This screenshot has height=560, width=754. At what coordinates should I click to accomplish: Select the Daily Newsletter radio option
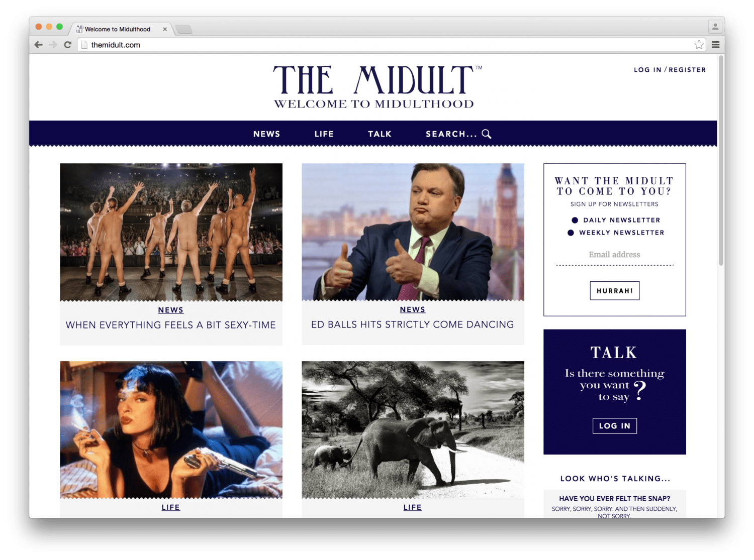click(x=575, y=220)
